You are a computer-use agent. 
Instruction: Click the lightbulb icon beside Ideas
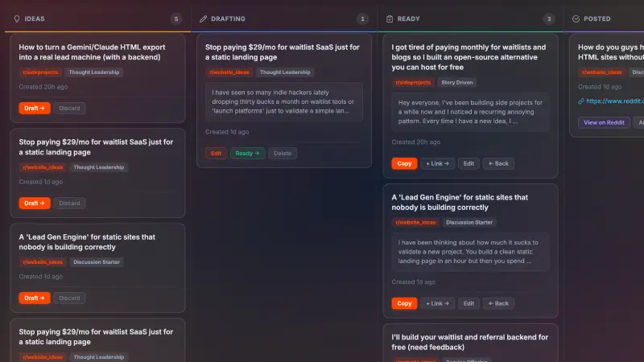(x=17, y=19)
